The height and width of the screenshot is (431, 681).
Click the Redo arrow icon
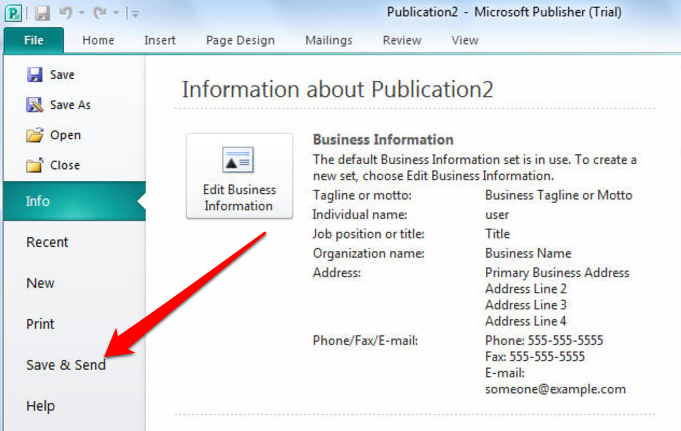[99, 13]
